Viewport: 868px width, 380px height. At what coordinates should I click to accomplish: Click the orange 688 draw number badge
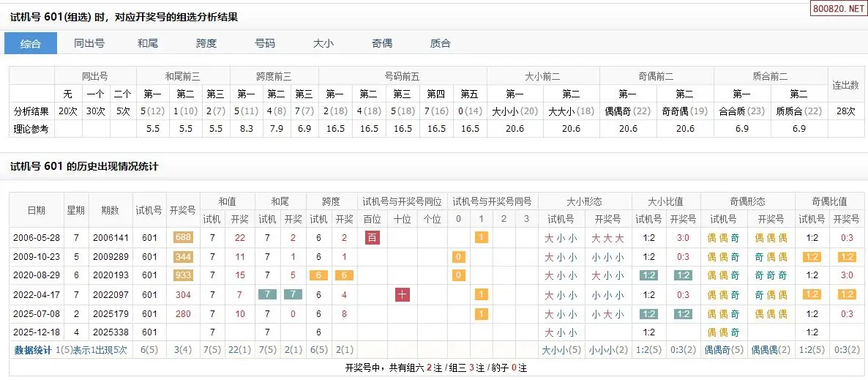coord(183,238)
